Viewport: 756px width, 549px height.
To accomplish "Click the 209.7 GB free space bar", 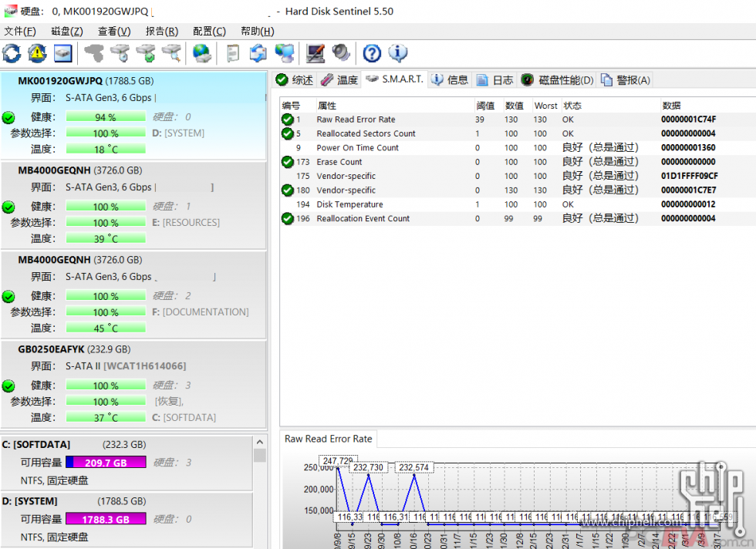I will (x=106, y=463).
